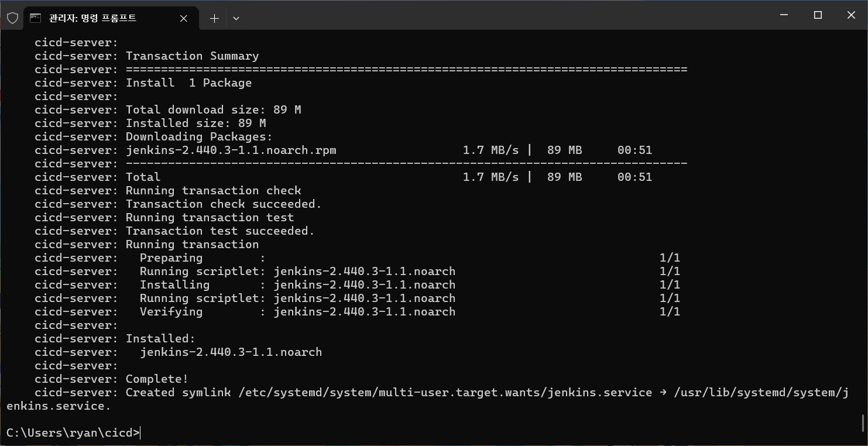Click 'Transaction test succeeded.' line
The height and width of the screenshot is (446, 868).
coord(220,231)
